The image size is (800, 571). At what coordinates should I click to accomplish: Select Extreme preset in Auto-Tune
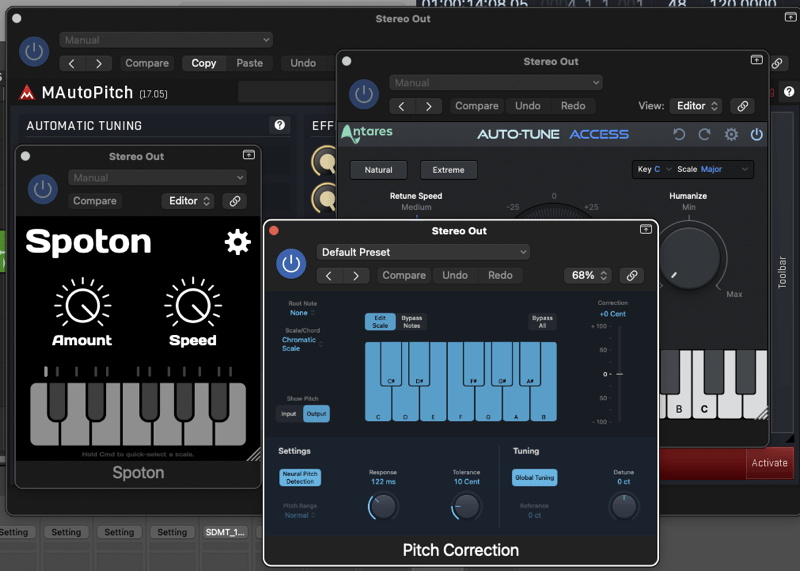448,170
